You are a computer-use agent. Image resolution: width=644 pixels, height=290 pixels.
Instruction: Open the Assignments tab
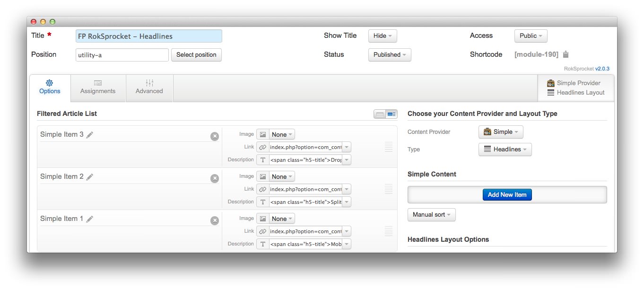(x=98, y=88)
